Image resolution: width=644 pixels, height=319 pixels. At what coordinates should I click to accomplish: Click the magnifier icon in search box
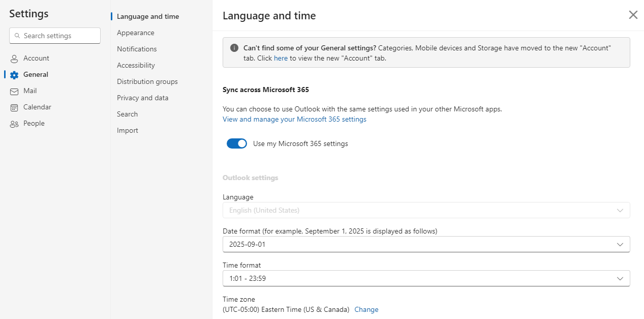pyautogui.click(x=17, y=36)
